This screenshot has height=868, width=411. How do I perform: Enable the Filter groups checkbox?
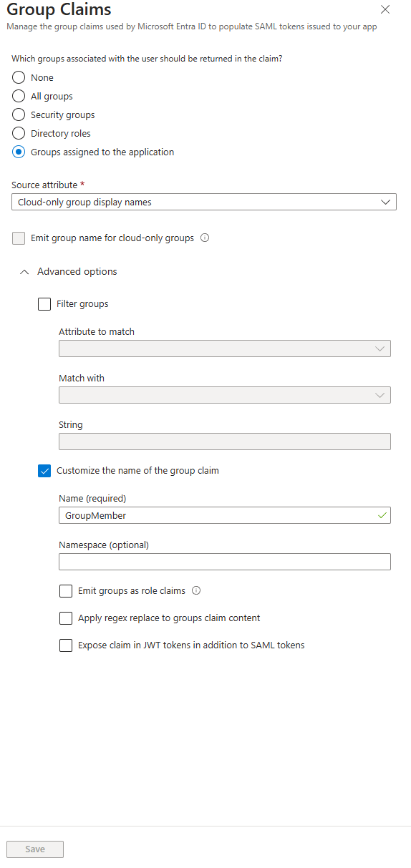point(44,304)
